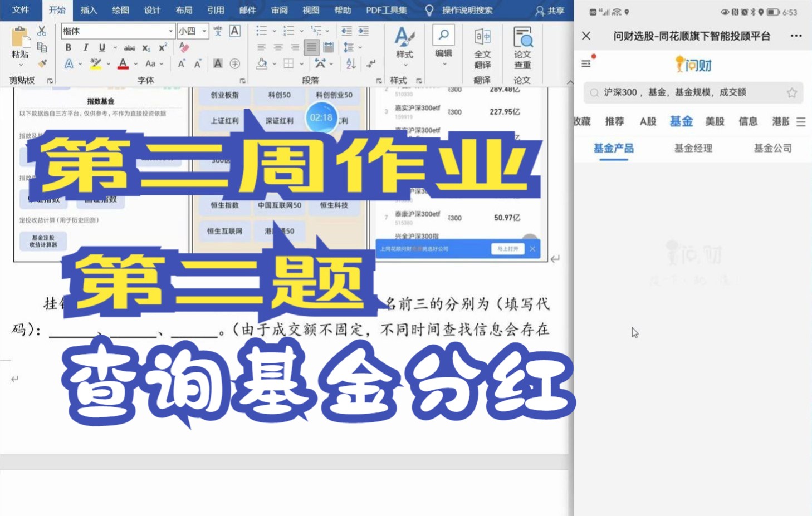Expand the Paste options arrow
The height and width of the screenshot is (516, 812).
20,65
